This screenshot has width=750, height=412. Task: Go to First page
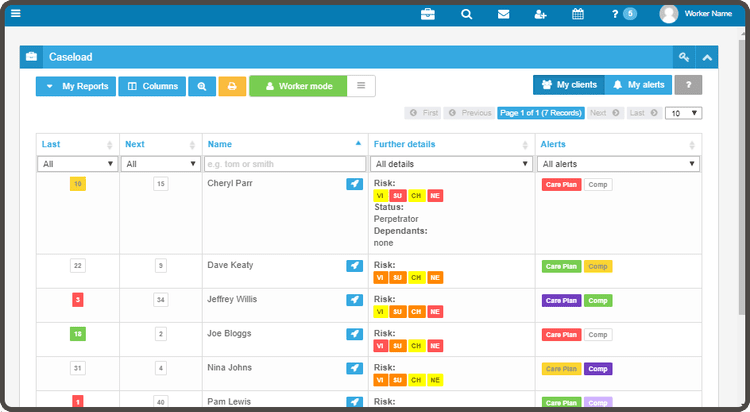tap(423, 113)
